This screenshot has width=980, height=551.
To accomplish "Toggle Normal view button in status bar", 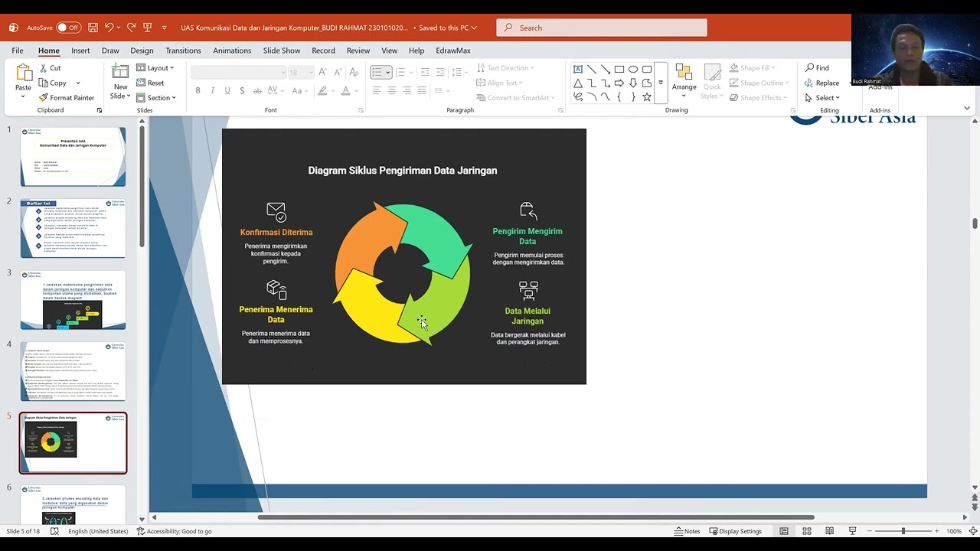I will click(x=784, y=531).
